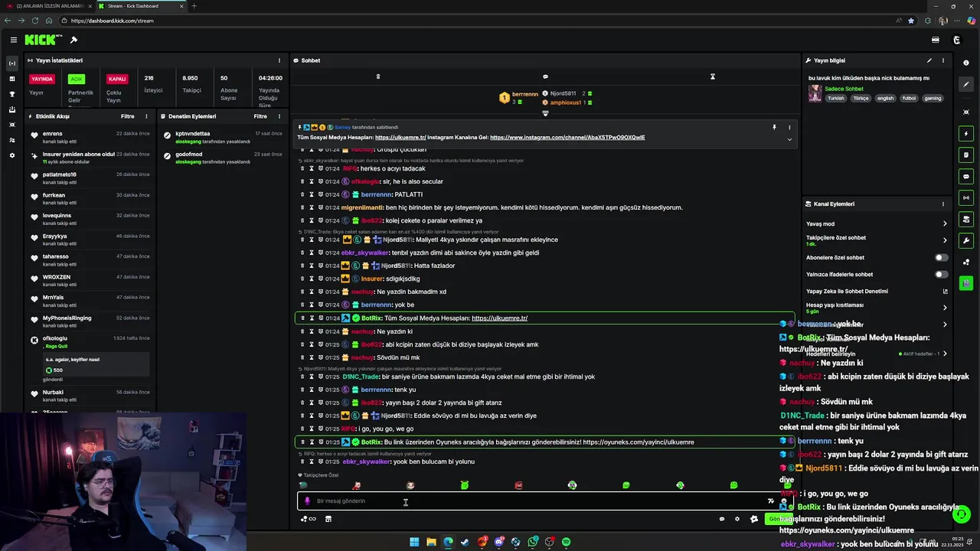
Task: Open the Instagram channel link in pinned message
Action: click(567, 138)
